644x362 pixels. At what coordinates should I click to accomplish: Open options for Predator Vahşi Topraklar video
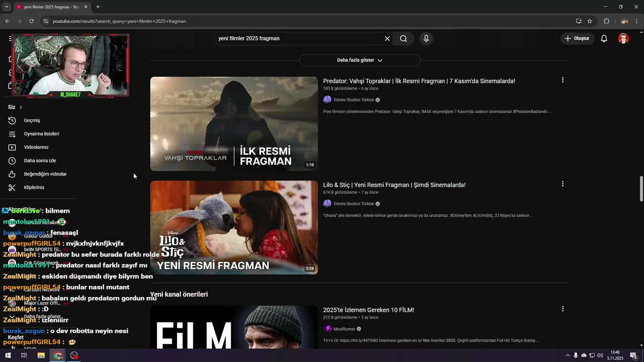pos(562,80)
